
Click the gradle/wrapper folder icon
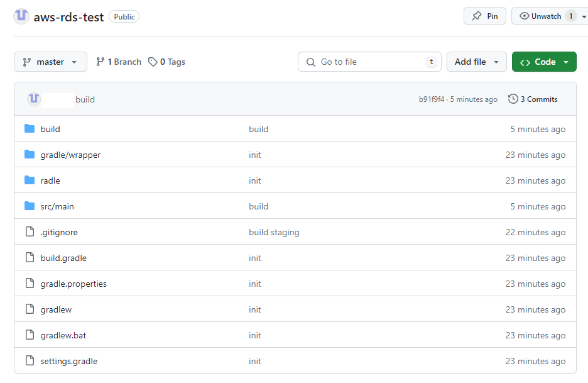(30, 154)
